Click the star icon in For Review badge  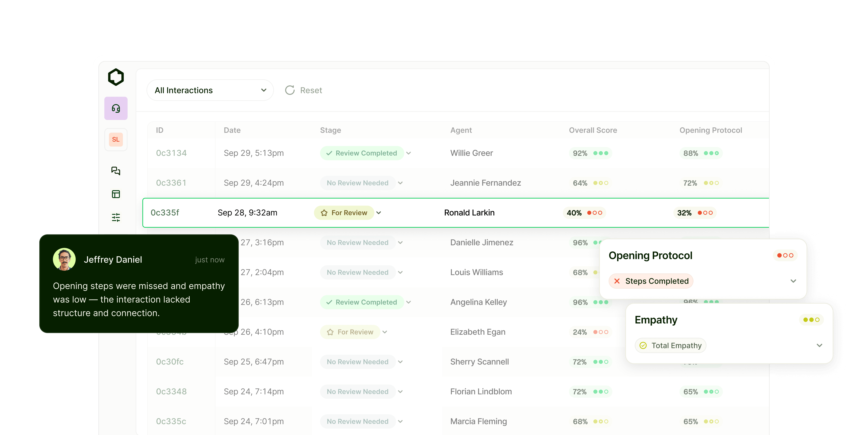pyautogui.click(x=324, y=213)
